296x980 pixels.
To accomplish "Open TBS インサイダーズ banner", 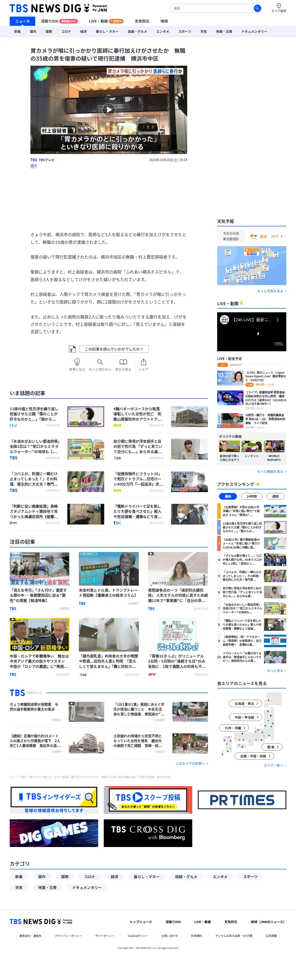I will [54, 800].
